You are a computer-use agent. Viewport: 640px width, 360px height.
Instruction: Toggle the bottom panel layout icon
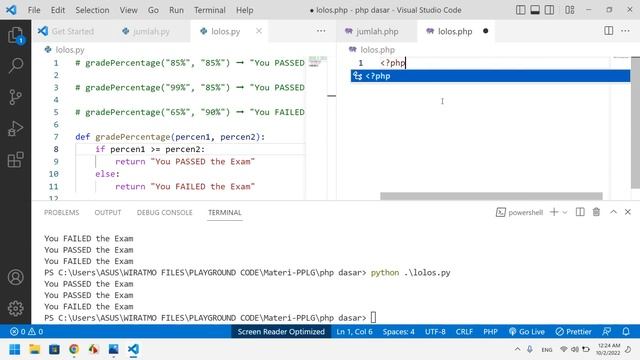tap(535, 10)
